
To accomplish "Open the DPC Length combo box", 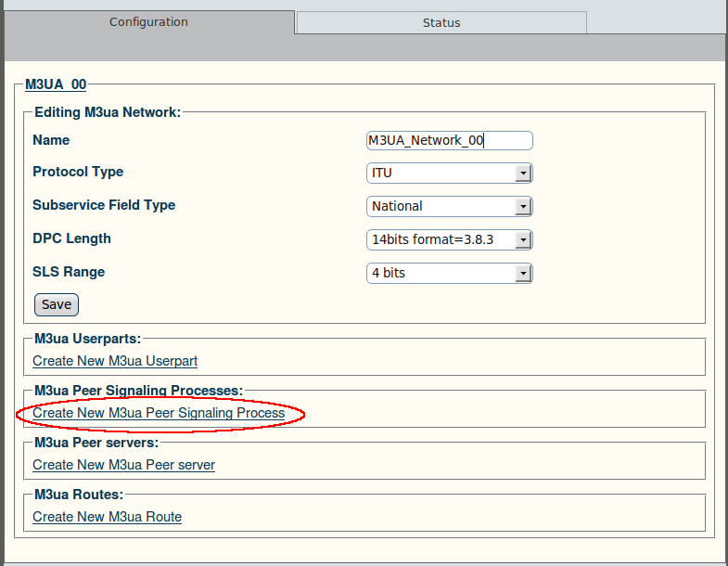I will coord(450,239).
